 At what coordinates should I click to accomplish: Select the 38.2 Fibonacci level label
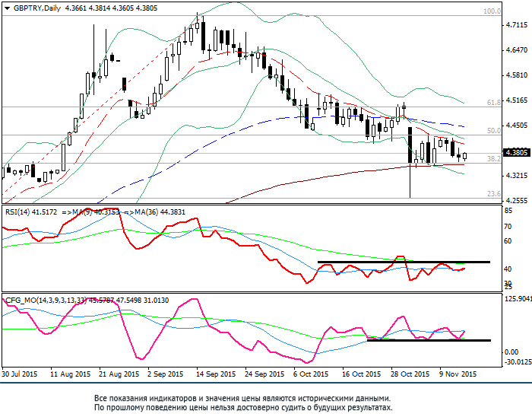click(494, 159)
